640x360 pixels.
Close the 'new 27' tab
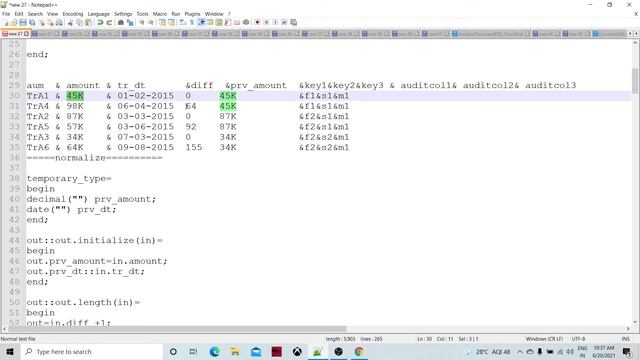(x=27, y=34)
